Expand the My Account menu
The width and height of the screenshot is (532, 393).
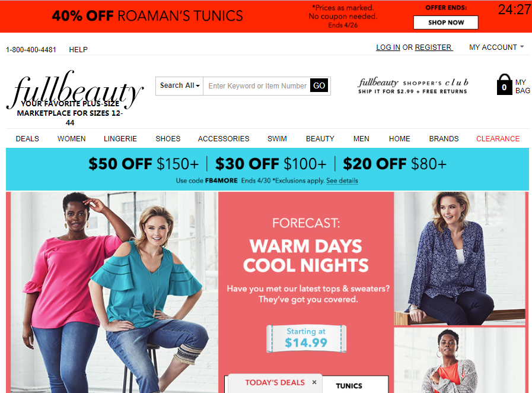[496, 47]
